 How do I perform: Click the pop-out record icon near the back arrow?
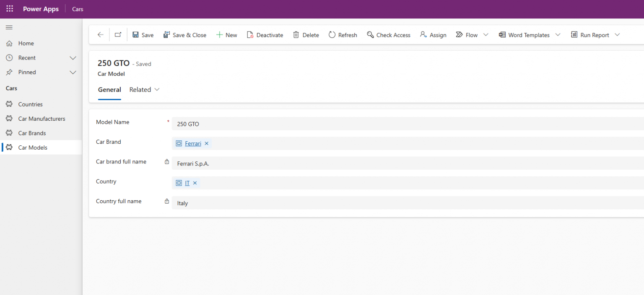(118, 35)
